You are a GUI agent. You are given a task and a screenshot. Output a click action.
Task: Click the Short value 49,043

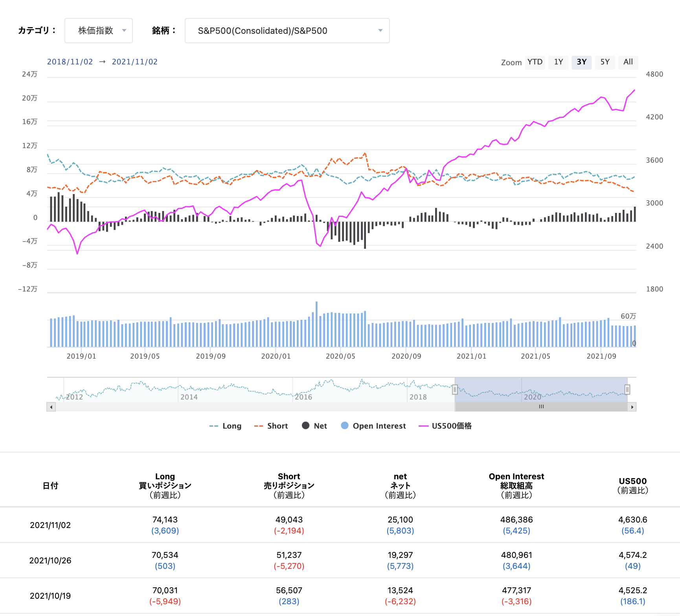point(289,520)
